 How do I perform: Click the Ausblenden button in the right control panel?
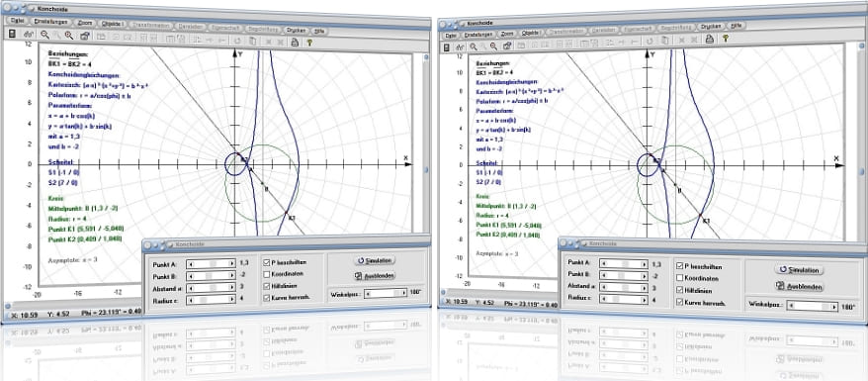[x=800, y=286]
